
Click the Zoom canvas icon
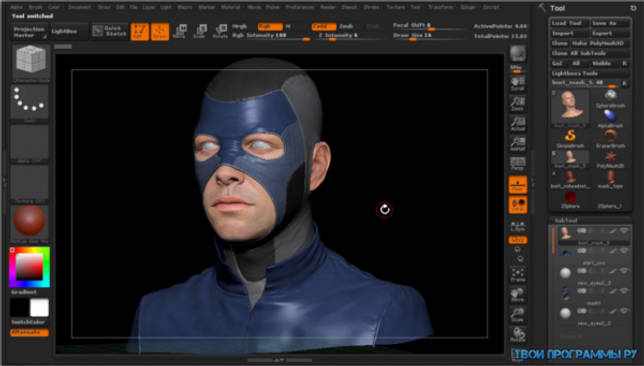518,104
